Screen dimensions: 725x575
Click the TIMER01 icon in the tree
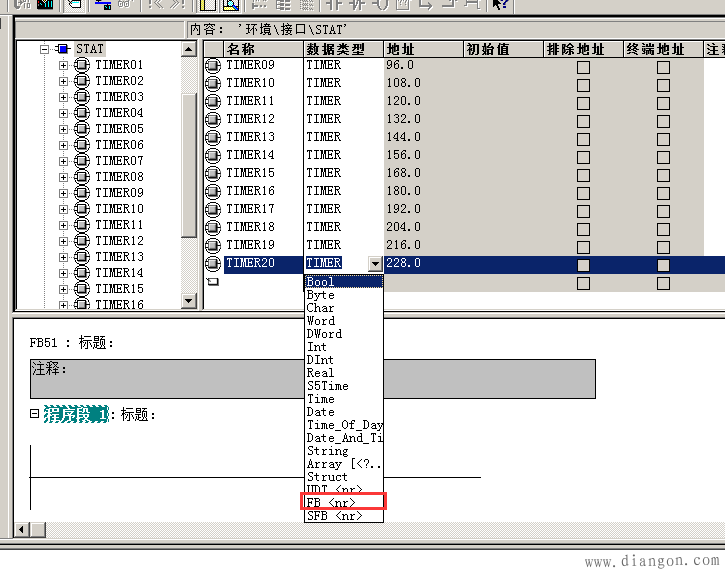(x=82, y=65)
